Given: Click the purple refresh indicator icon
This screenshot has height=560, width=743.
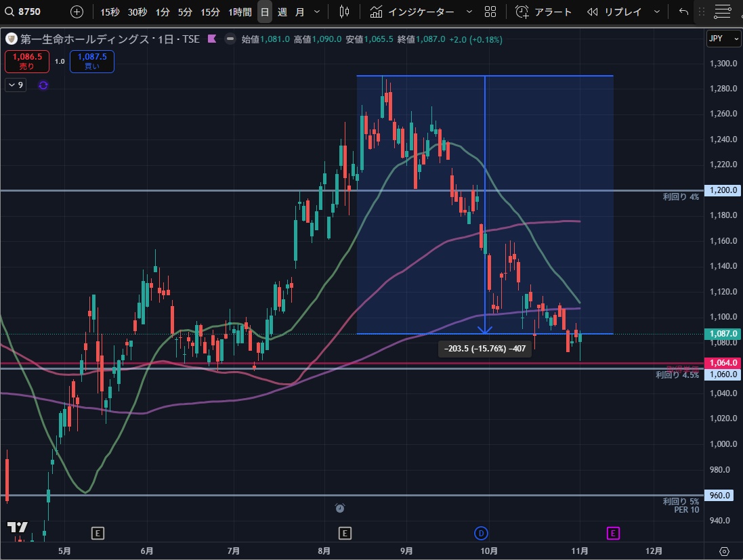Looking at the screenshot, I should pos(43,85).
